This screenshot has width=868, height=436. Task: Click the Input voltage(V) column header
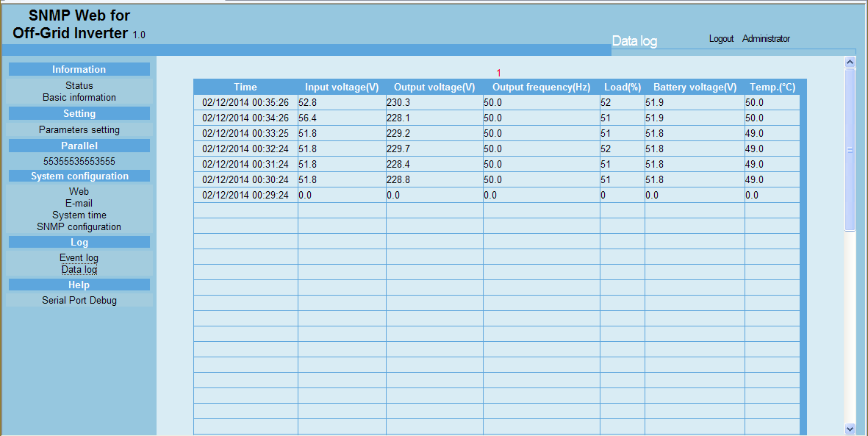342,87
